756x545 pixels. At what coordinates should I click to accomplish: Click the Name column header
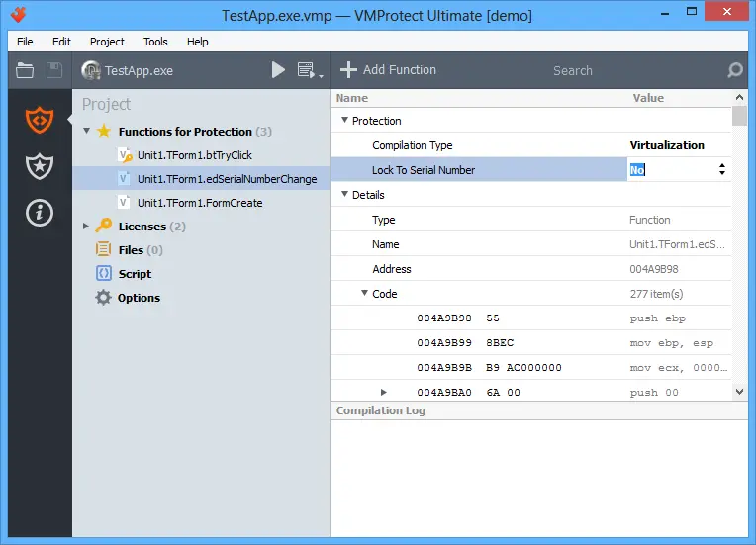tap(352, 98)
